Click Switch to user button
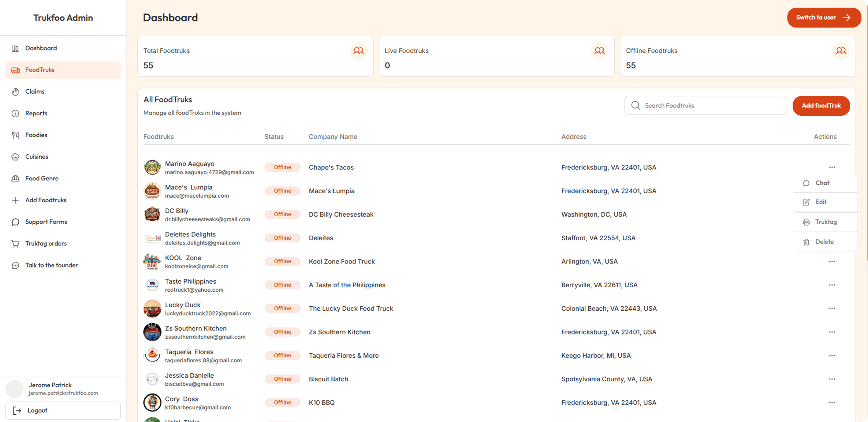868x422 pixels. [824, 17]
